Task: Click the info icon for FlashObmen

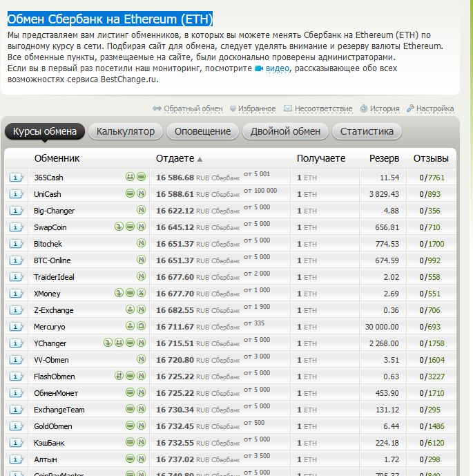Action: tap(16, 377)
